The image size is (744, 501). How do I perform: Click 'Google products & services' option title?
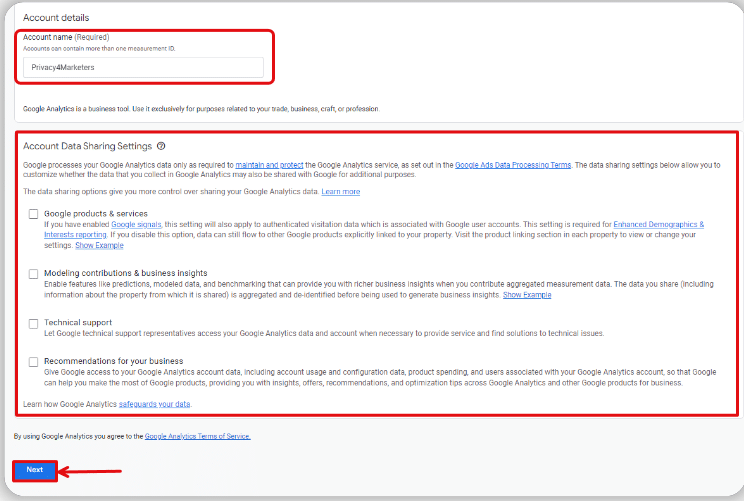[x=96, y=213]
